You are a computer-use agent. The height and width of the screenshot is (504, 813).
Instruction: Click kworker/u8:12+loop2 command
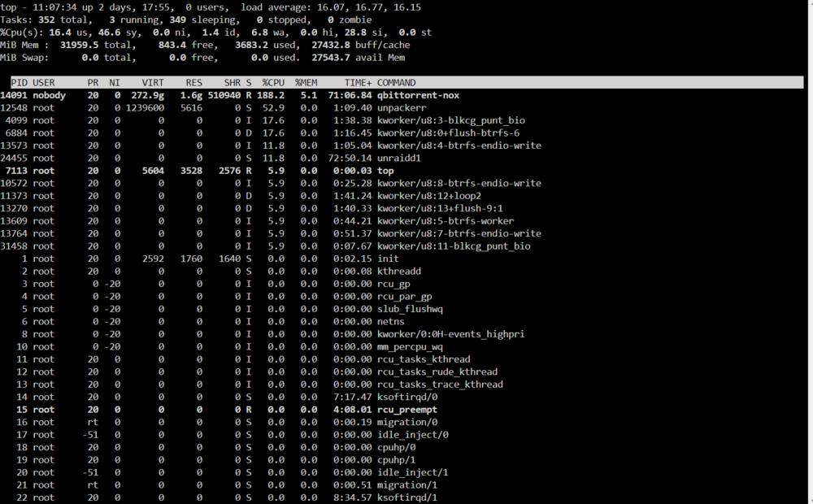point(428,196)
